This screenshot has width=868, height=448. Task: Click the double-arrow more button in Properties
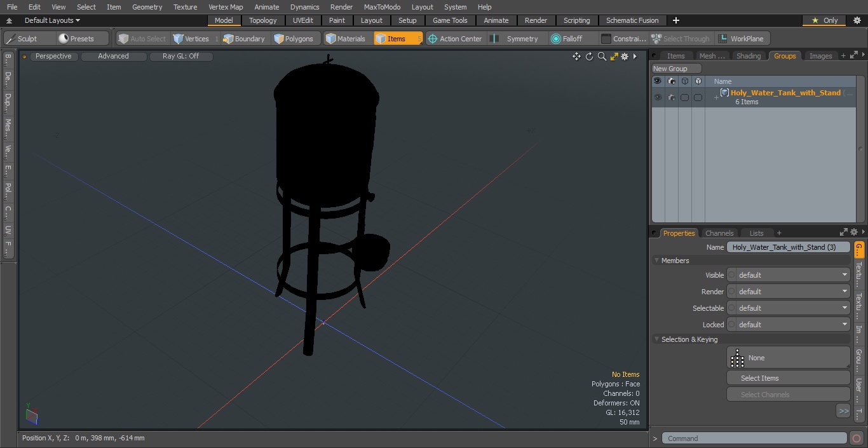click(843, 411)
